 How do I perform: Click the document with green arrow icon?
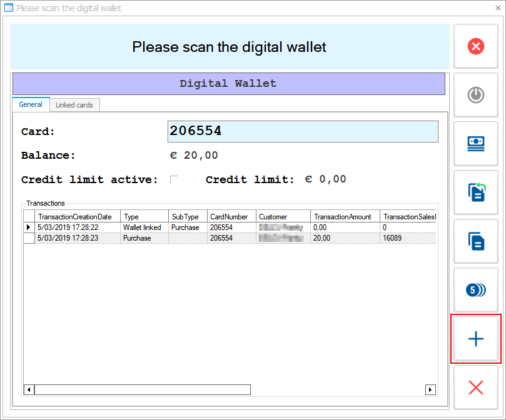[x=475, y=192]
